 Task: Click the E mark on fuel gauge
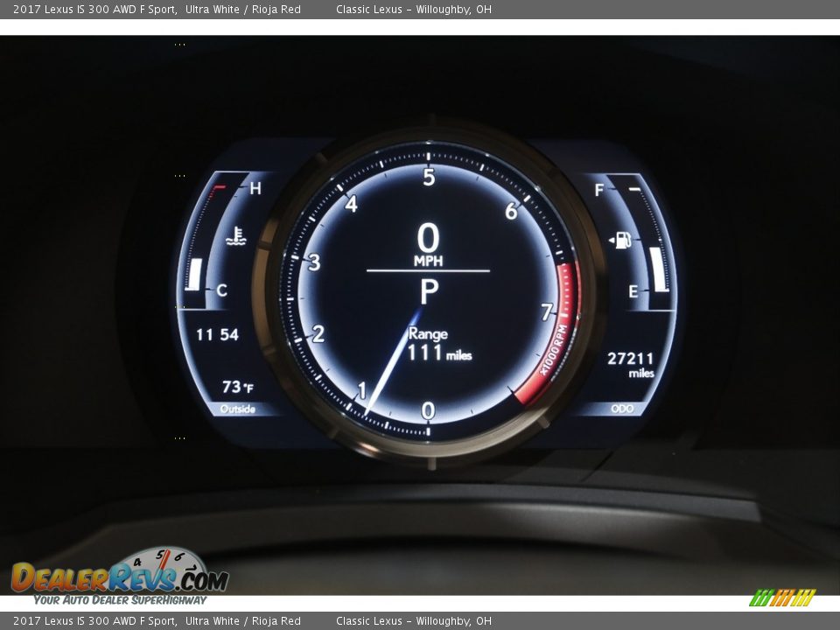click(633, 291)
